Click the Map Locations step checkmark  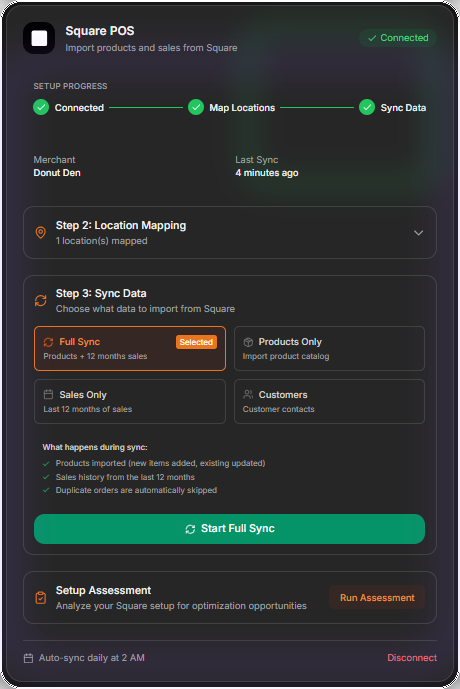click(196, 107)
